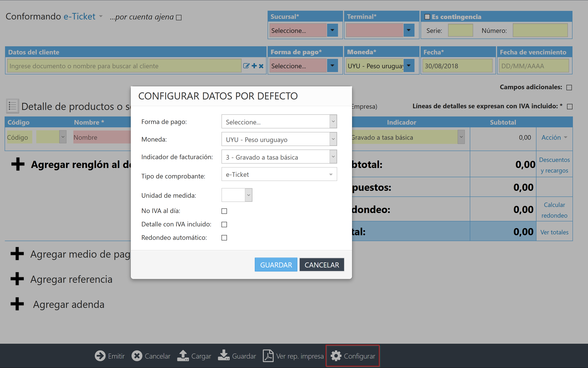588x368 pixels.
Task: Click the GUARDAR button in the dialog
Action: point(276,265)
